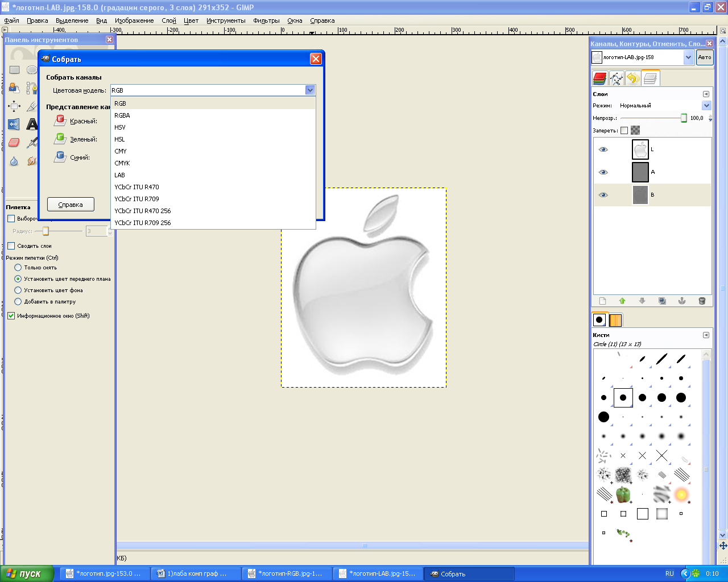
Task: Open layer 'Режим' mode dropdown
Action: (706, 105)
